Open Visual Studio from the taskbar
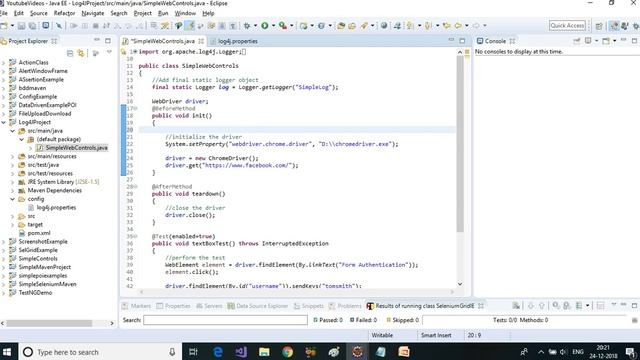The height and width of the screenshot is (360, 640). pyautogui.click(x=241, y=351)
